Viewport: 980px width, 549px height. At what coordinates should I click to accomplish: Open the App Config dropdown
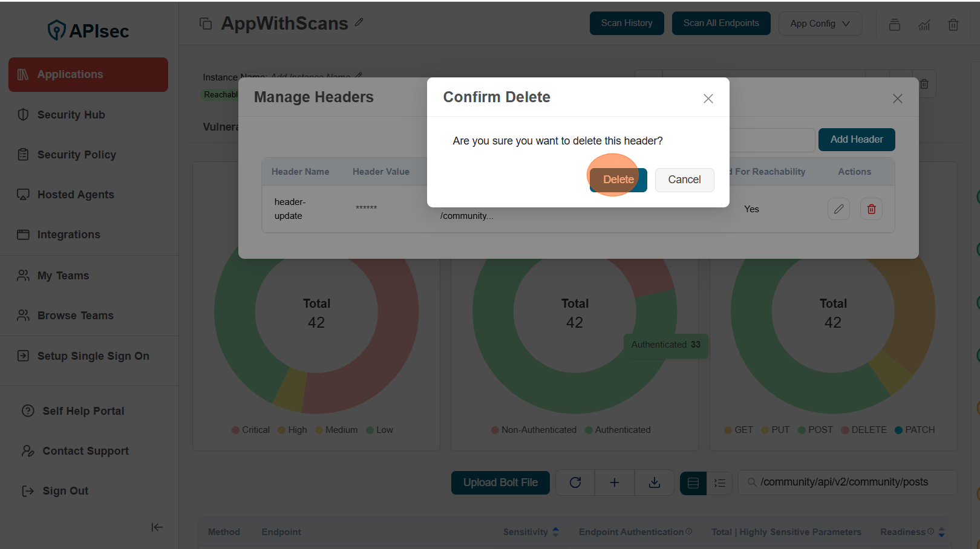point(820,24)
